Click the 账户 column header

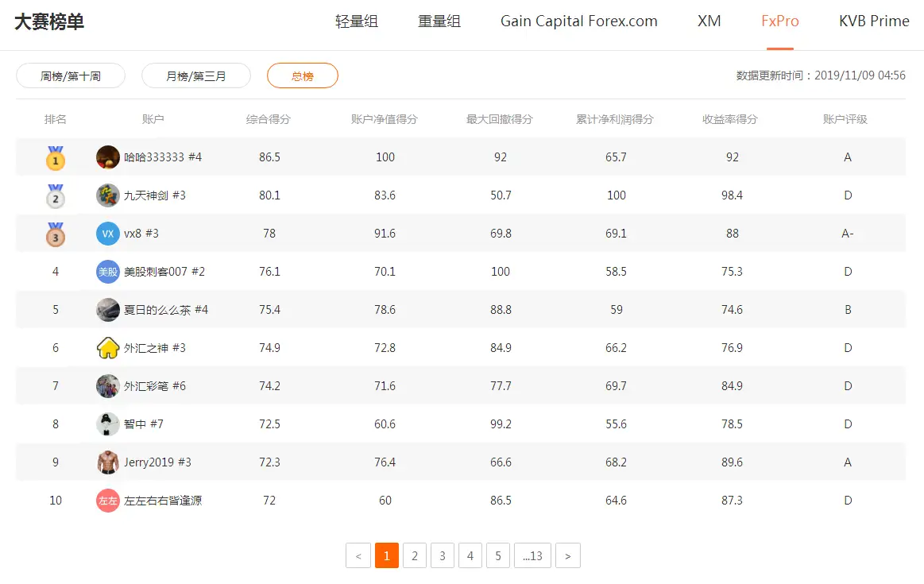[153, 119]
